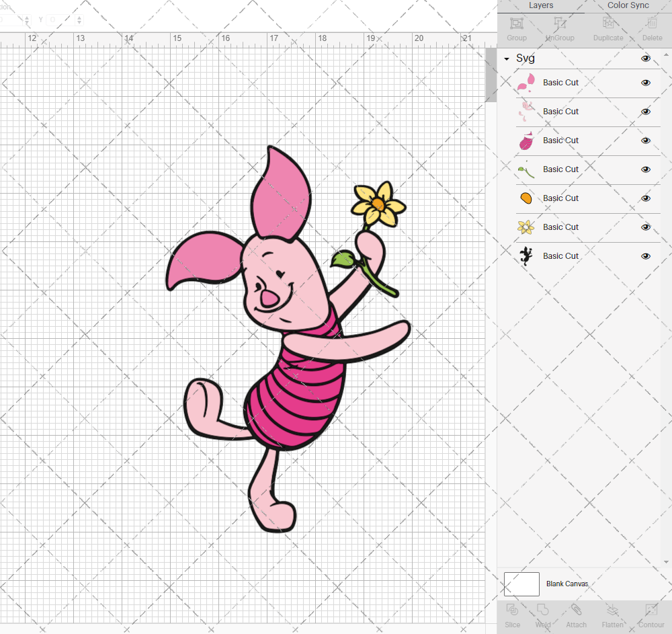The image size is (672, 634).
Task: Hide the yellow flower petals layer
Action: coord(645,227)
